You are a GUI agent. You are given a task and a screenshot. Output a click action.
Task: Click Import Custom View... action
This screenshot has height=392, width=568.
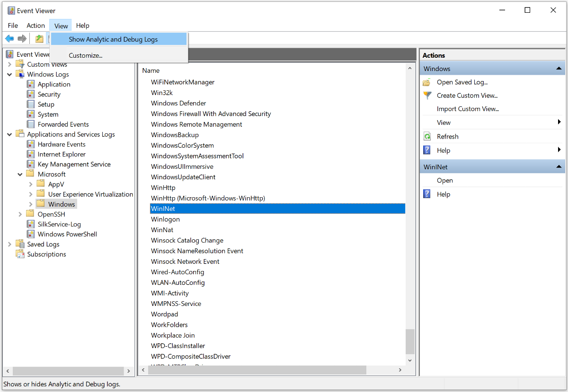468,109
